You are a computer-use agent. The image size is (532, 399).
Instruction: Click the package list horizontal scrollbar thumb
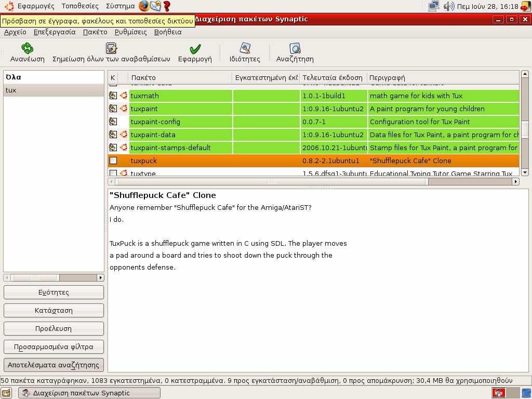271,181
